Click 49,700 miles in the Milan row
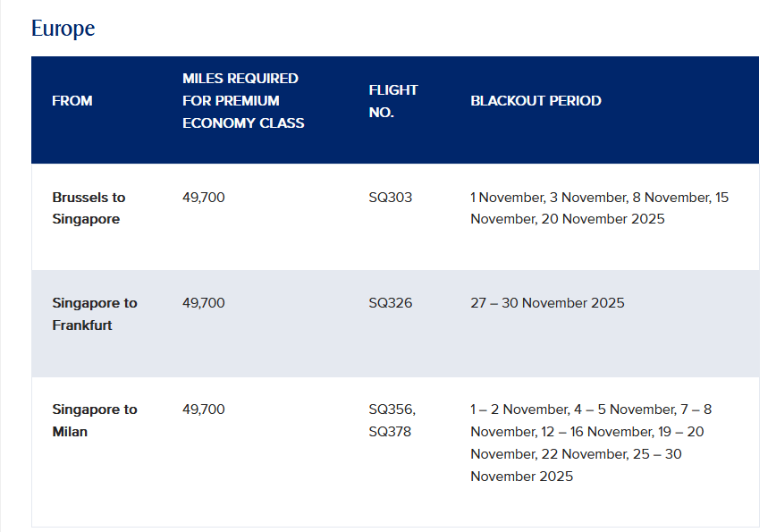The height and width of the screenshot is (532, 776). [x=204, y=410]
